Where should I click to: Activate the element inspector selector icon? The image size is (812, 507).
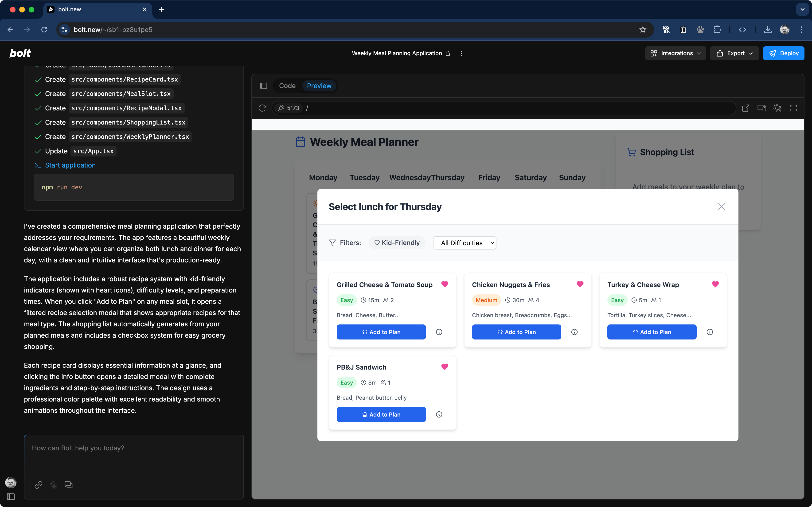(777, 108)
